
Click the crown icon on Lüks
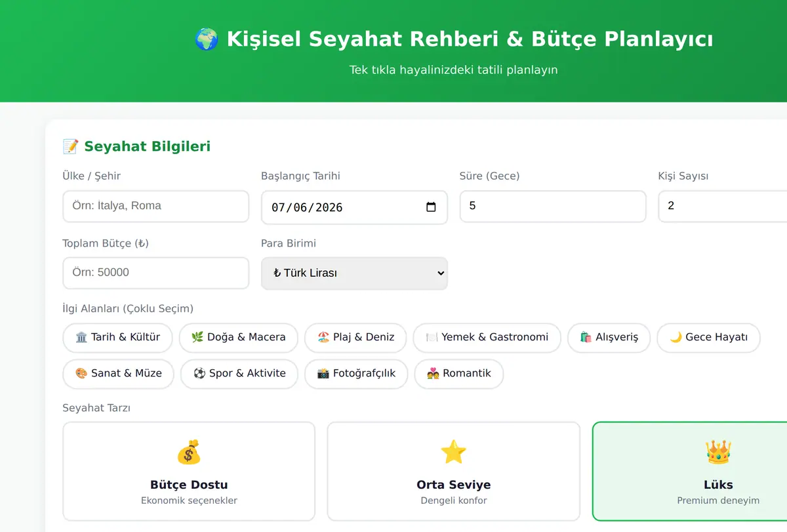click(x=718, y=453)
